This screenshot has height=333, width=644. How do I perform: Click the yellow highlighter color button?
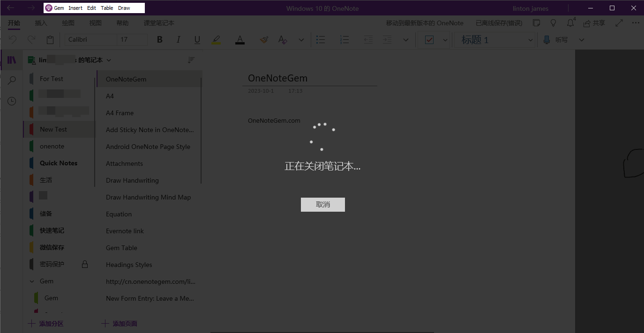click(216, 40)
